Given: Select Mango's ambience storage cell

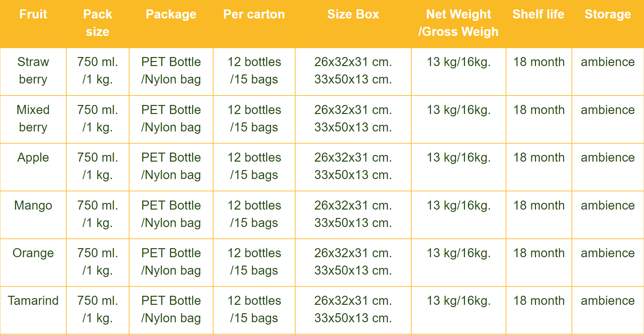Looking at the screenshot, I should point(608,205).
